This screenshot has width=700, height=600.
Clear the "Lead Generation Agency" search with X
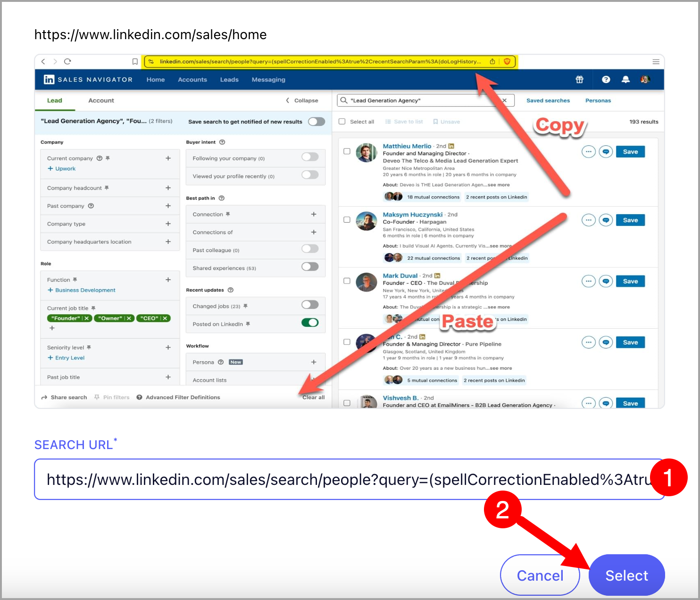[x=504, y=100]
